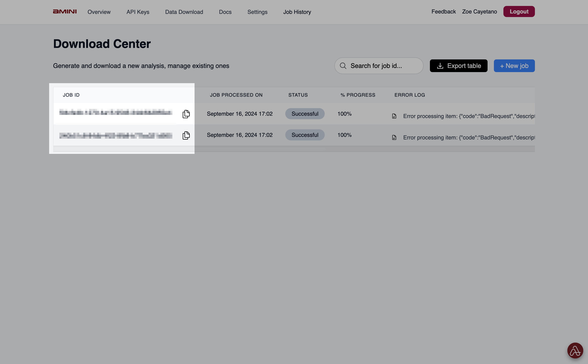Screen dimensions: 588x364
Task: Click the first row's 100% progress value
Action: [x=344, y=114]
